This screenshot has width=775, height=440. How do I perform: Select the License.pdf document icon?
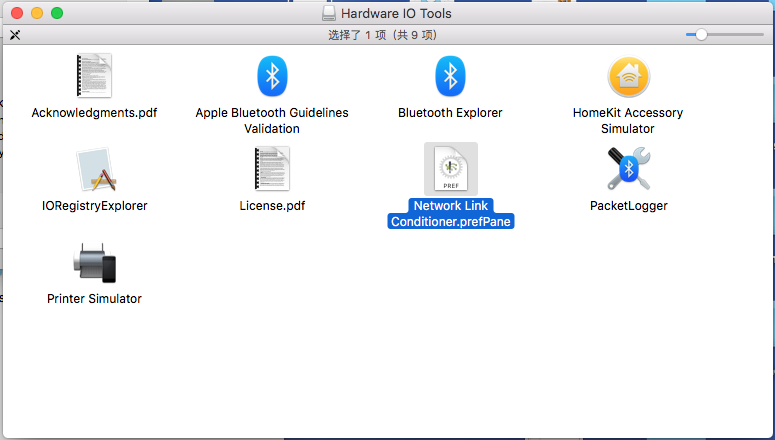click(x=272, y=169)
